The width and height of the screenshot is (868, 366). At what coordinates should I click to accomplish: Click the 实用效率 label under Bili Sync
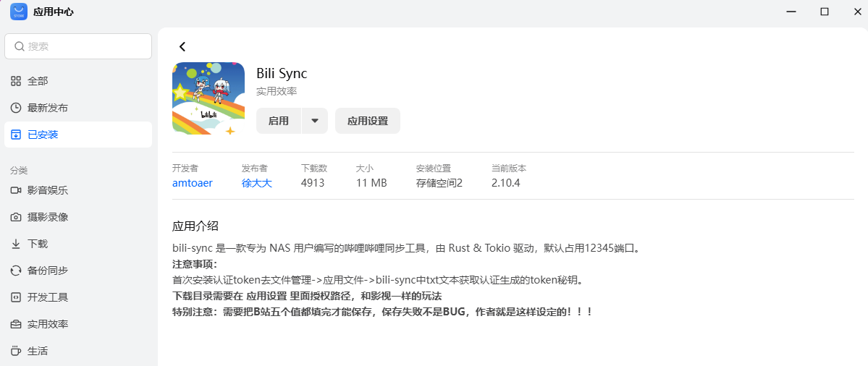pos(277,91)
